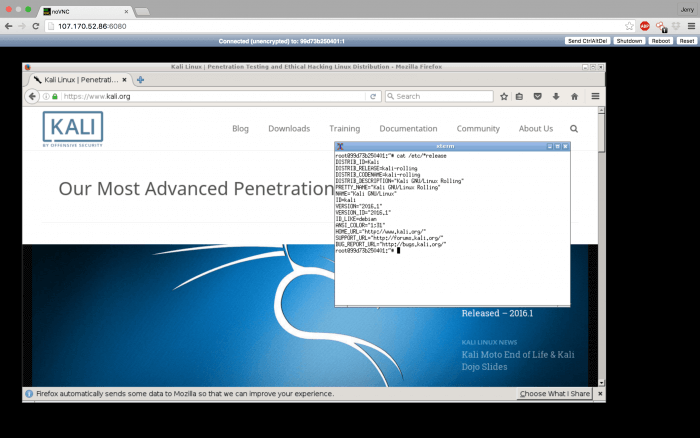Open the Community menu on Kali site
This screenshot has width=700, height=438.
click(x=478, y=129)
